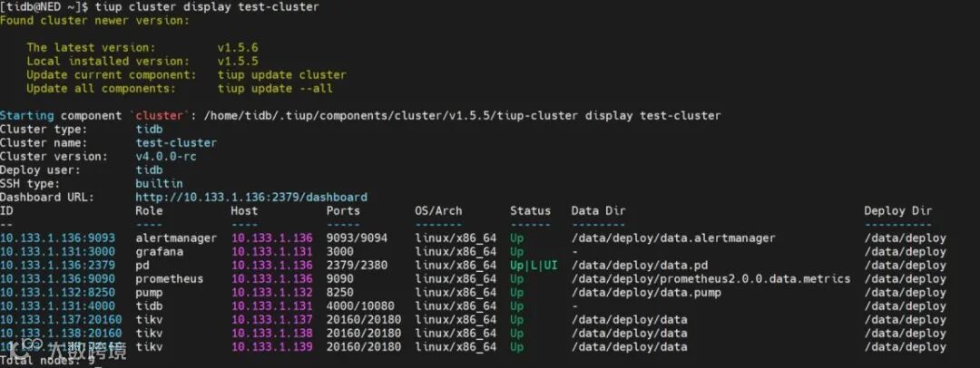Click the text Found cluster newer version:
The height and width of the screenshot is (368, 980).
(94, 21)
